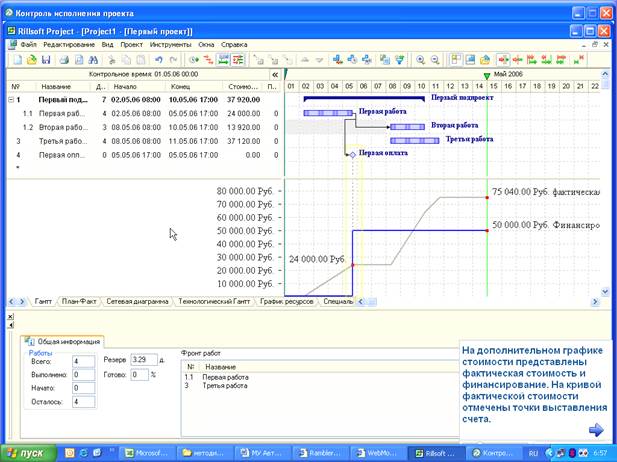Click the blue next arrow in tooltip
The width and height of the screenshot is (617, 462).
[596, 430]
